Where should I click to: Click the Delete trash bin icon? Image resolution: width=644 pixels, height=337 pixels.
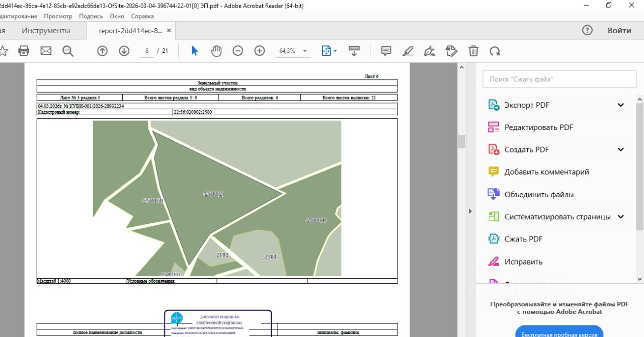pos(473,51)
